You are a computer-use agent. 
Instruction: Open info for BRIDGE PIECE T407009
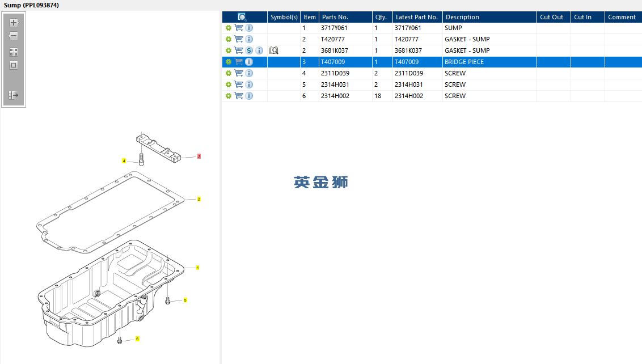(x=249, y=62)
